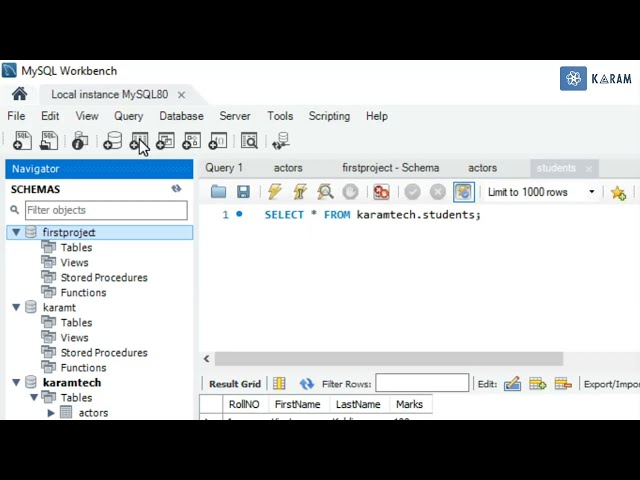Click the editor horizontal scrollbar
Viewport: 640px width, 480px height.
coord(389,359)
